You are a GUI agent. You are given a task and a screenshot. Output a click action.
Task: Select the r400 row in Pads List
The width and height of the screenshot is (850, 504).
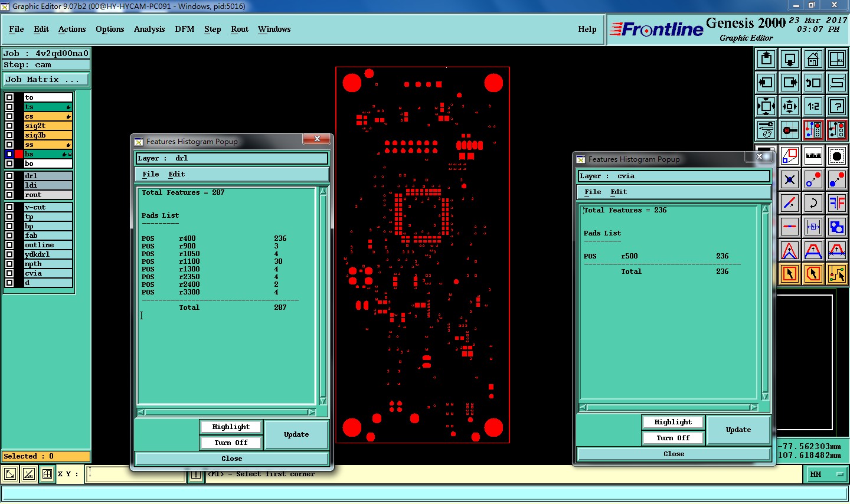point(214,238)
